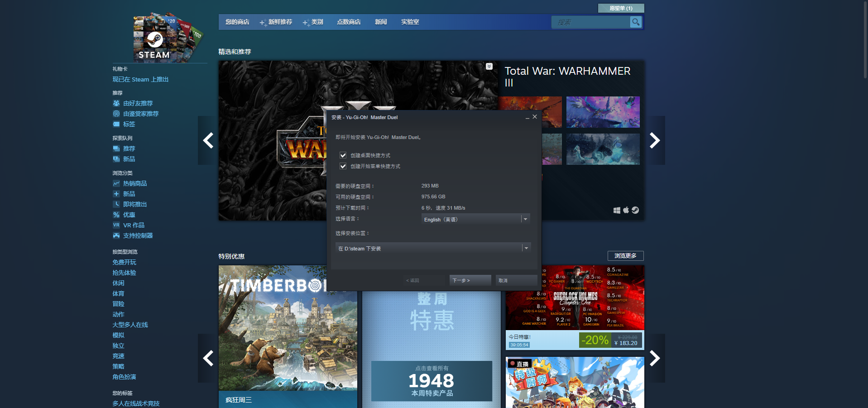The image size is (868, 408).
Task: Open the 新闻 news tab
Action: click(381, 22)
